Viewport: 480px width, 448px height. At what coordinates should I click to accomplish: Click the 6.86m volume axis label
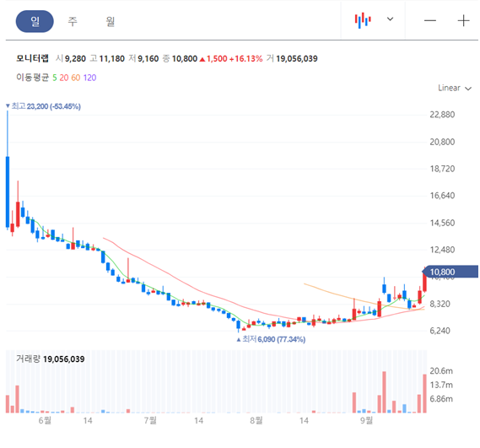point(441,399)
